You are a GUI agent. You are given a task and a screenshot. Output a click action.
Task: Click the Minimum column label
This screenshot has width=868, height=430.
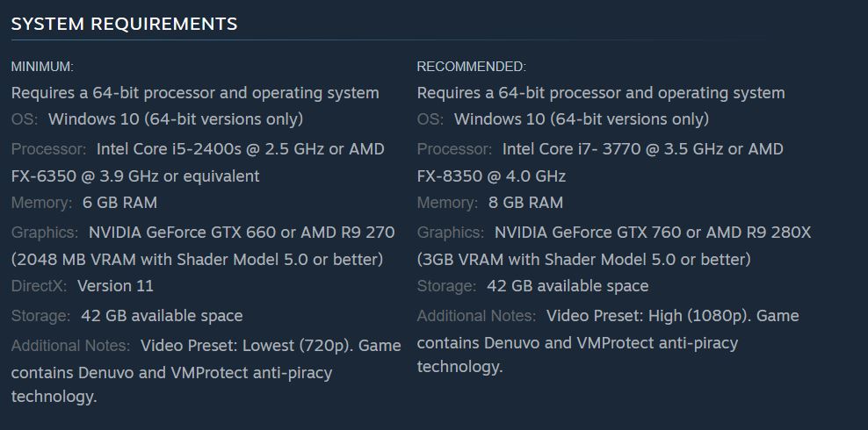[42, 67]
